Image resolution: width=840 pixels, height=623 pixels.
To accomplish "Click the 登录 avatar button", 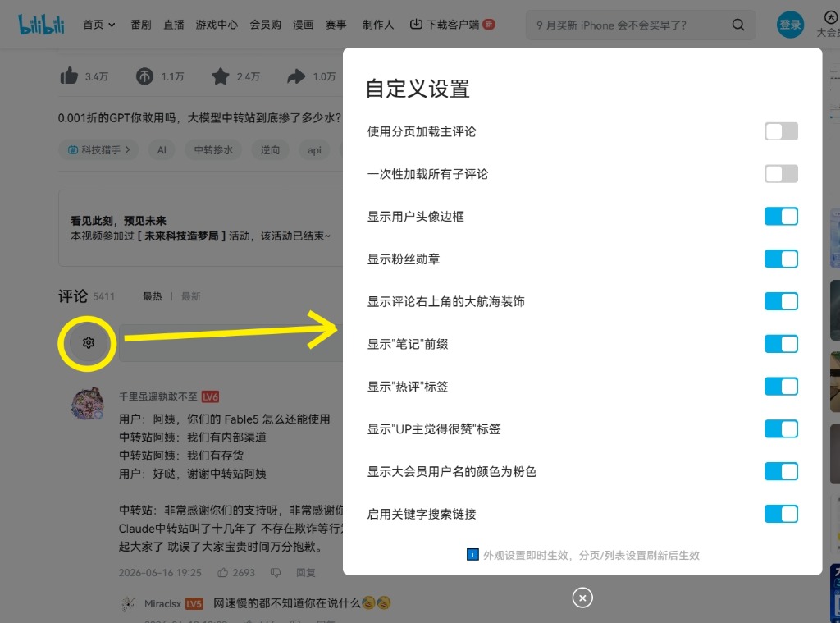I will [x=790, y=25].
